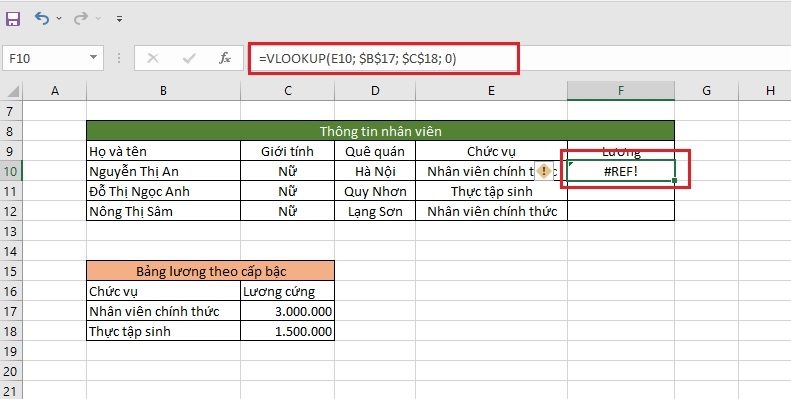Click the 'Họ và tên' header cell
The image size is (791, 399).
(x=163, y=151)
